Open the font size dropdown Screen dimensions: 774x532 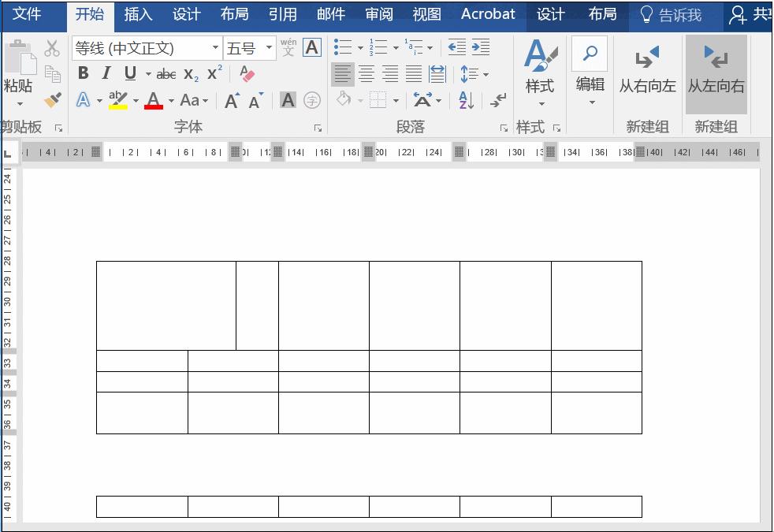point(268,47)
